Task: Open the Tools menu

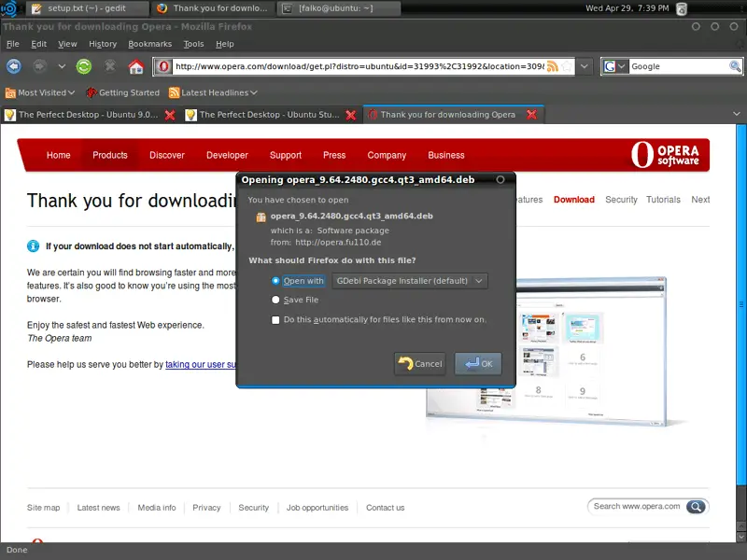Action: 194,44
